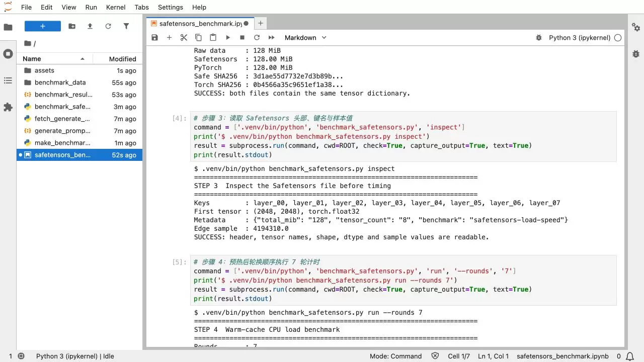
Task: Restart kernel and run all cells
Action: click(x=271, y=38)
